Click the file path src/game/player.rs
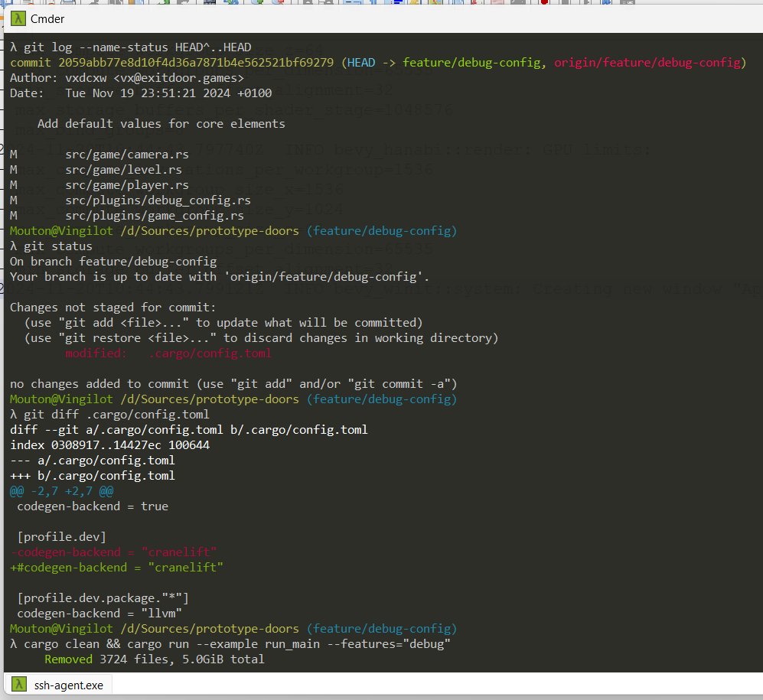 pos(127,185)
